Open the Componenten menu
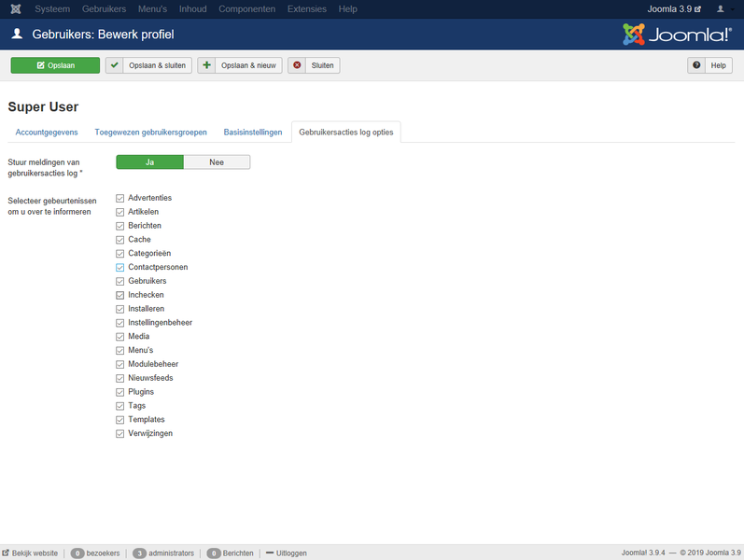 tap(246, 9)
